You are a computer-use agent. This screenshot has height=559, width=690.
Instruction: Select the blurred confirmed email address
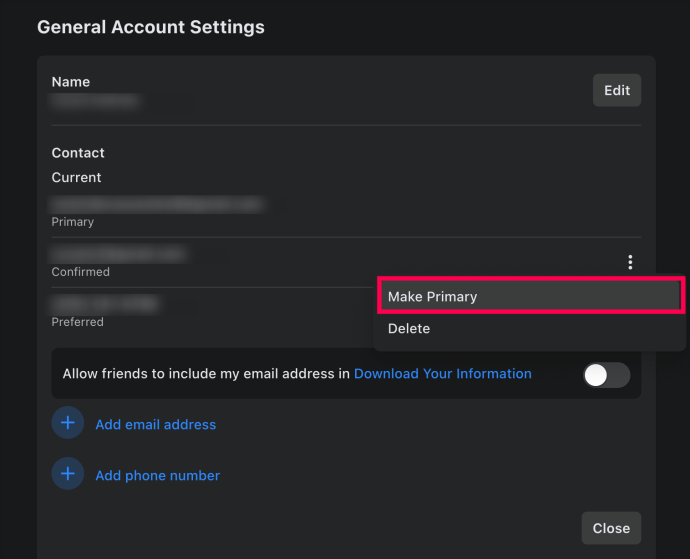click(118, 254)
